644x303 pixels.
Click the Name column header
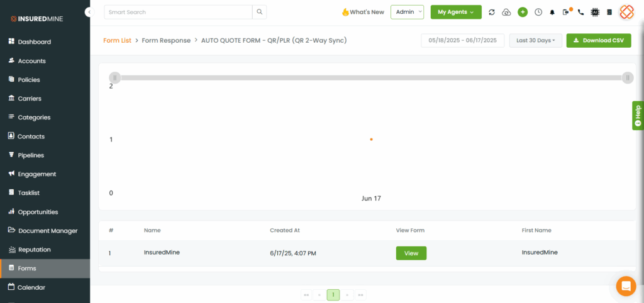tap(152, 230)
